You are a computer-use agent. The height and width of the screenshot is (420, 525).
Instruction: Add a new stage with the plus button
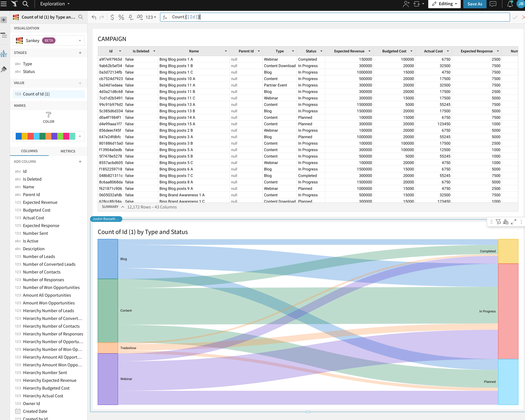pos(80,53)
